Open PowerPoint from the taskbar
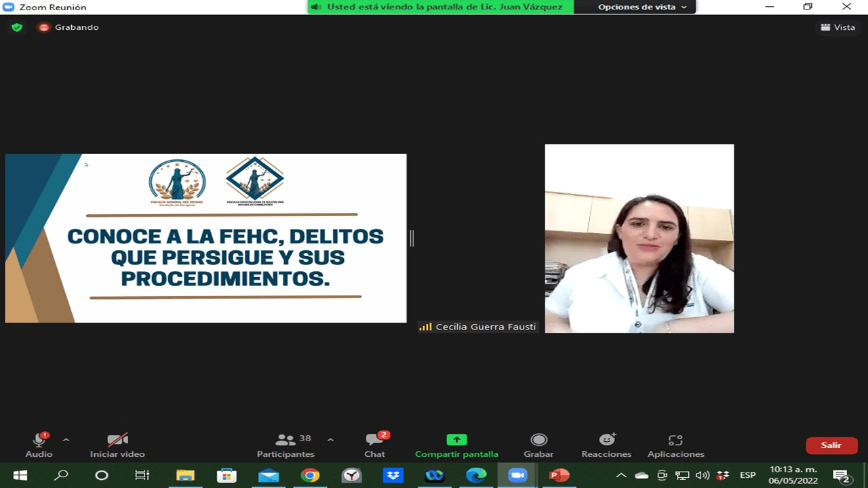The width and height of the screenshot is (868, 488). coord(559,475)
